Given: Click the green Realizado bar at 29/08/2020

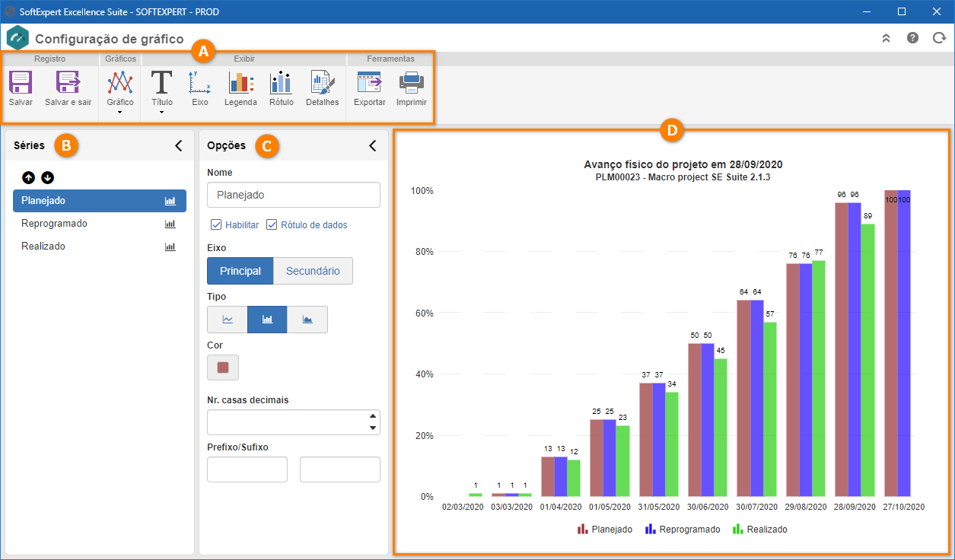Looking at the screenshot, I should tap(819, 378).
